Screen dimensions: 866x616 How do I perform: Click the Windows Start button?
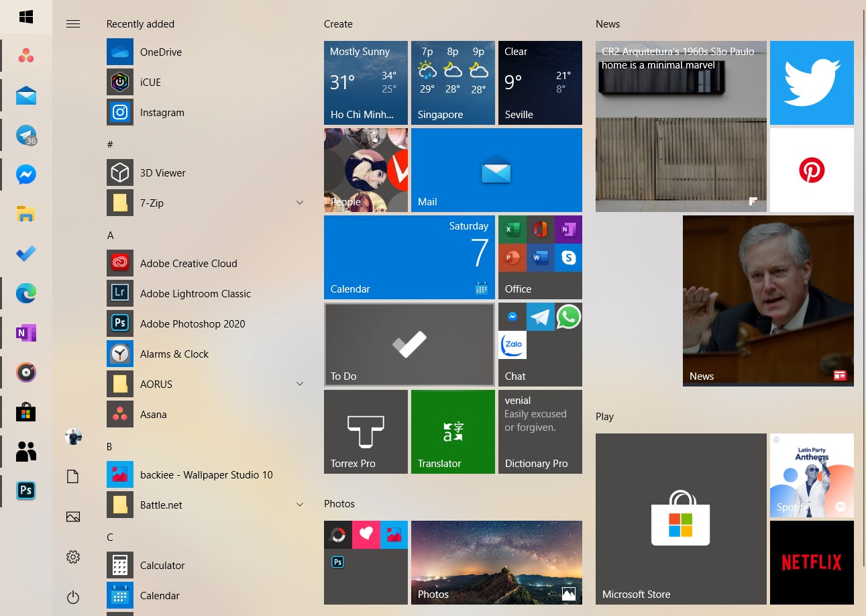[25, 17]
